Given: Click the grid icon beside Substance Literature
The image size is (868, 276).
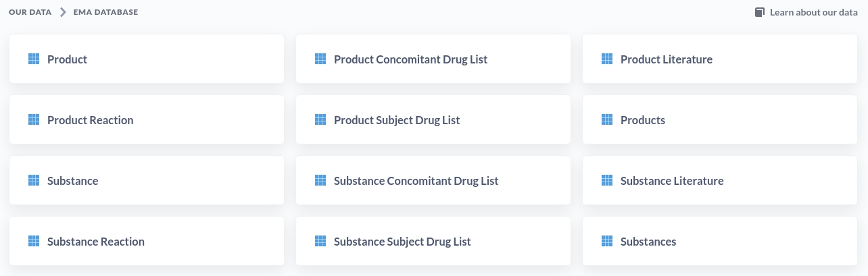Looking at the screenshot, I should click(607, 180).
